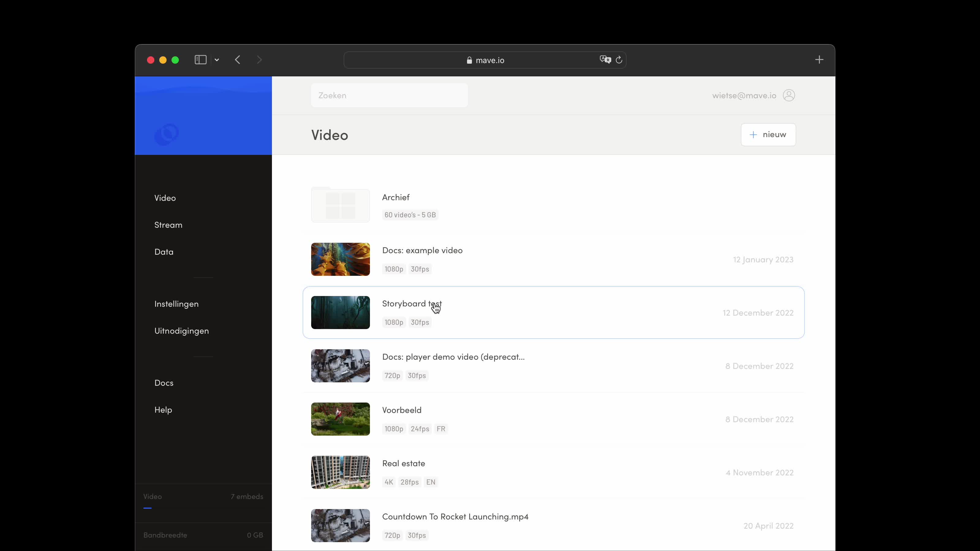
Task: Switch to the Video tab at bottom
Action: (x=153, y=496)
